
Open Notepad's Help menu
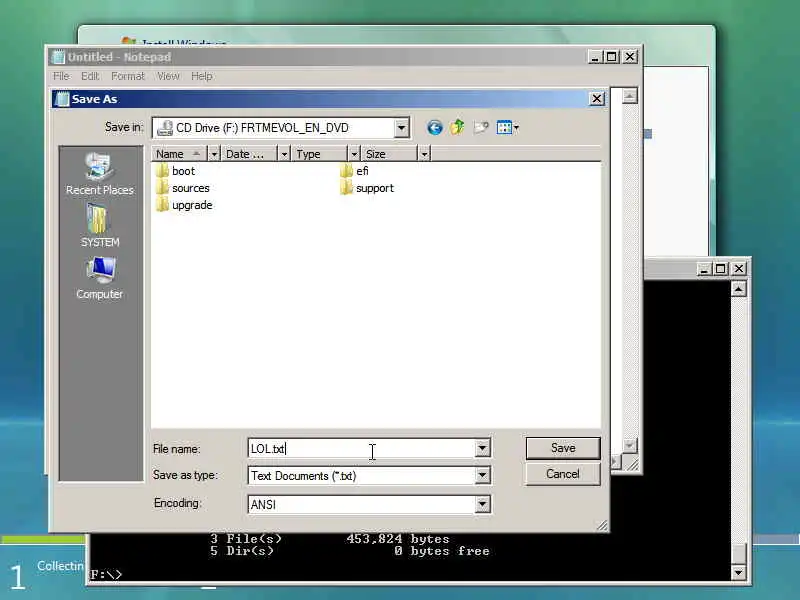click(x=202, y=76)
